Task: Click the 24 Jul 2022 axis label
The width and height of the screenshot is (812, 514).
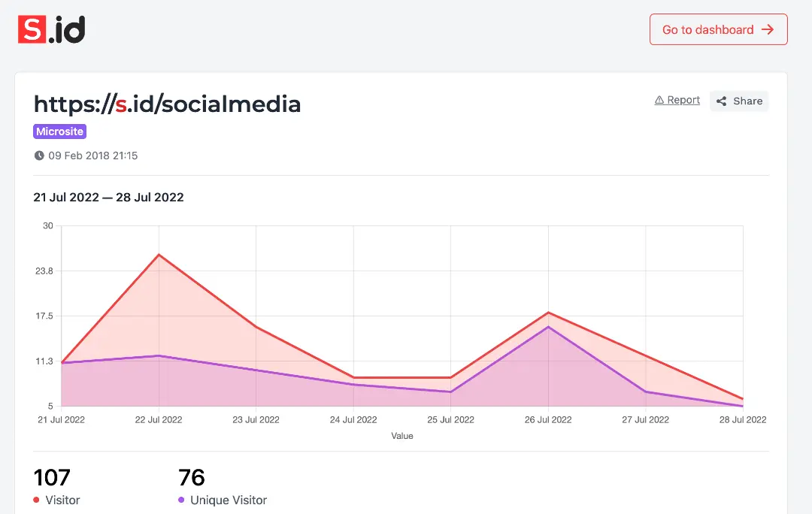Action: tap(353, 419)
